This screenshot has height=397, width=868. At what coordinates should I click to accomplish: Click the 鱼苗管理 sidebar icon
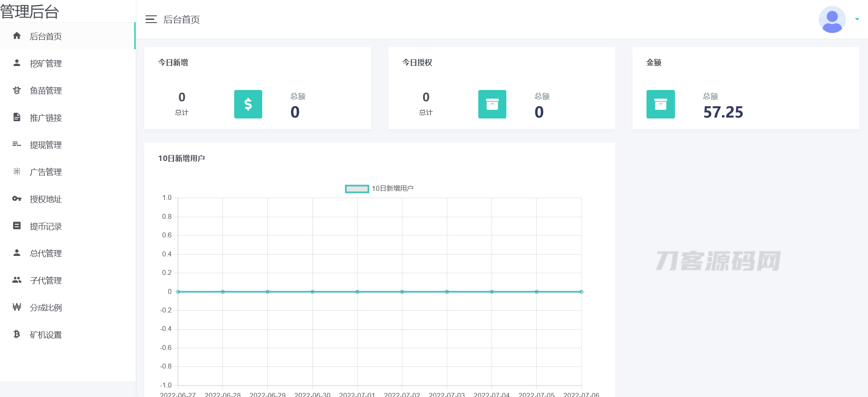click(x=17, y=90)
